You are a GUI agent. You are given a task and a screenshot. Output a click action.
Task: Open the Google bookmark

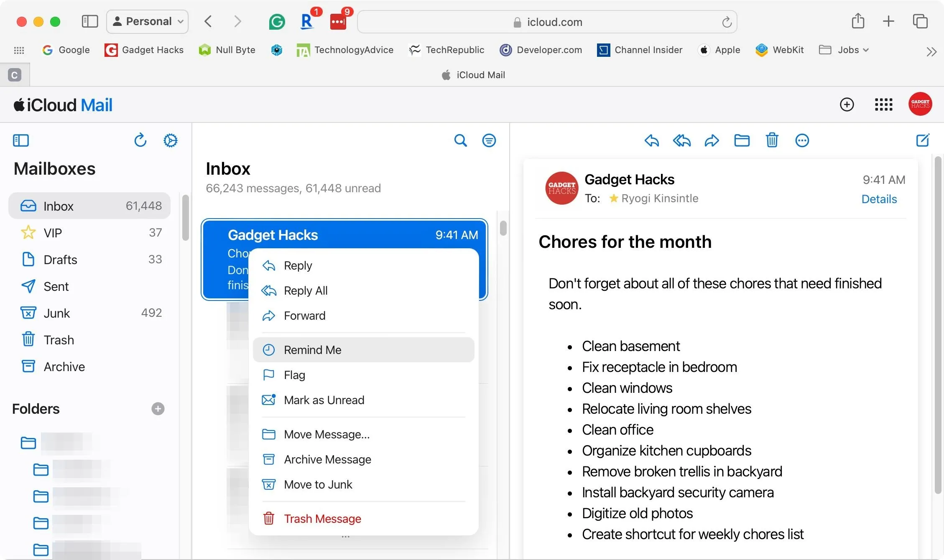click(x=66, y=50)
